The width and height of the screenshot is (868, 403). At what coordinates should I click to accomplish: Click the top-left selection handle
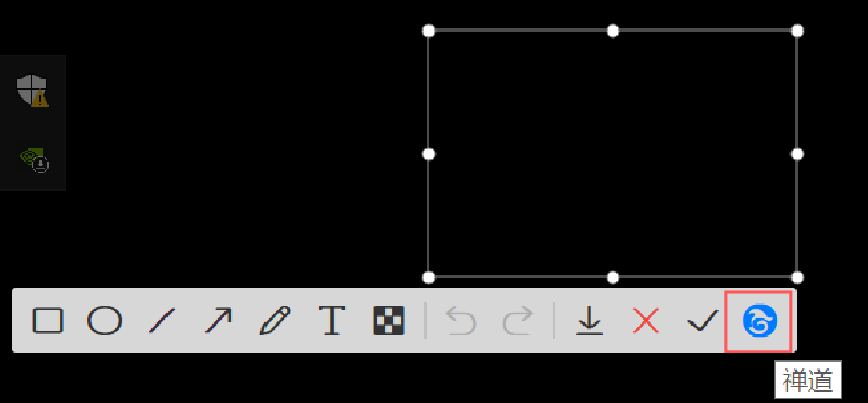(429, 31)
